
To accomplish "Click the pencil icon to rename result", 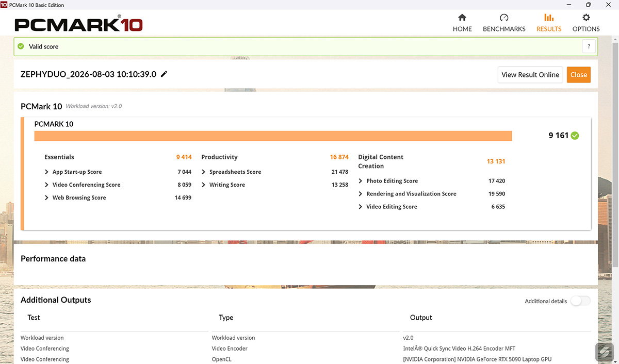I will point(164,74).
